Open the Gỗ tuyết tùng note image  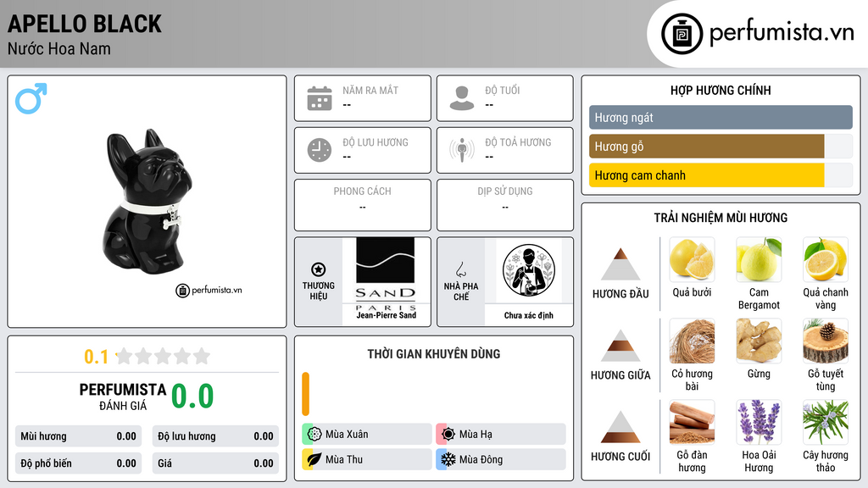point(826,341)
